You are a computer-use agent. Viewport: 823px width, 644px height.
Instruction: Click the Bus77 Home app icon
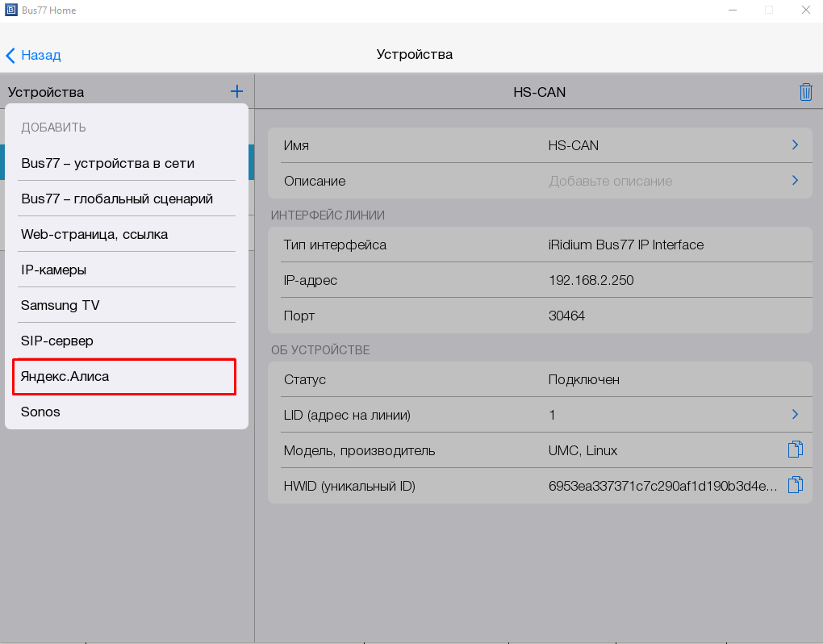tap(10, 10)
